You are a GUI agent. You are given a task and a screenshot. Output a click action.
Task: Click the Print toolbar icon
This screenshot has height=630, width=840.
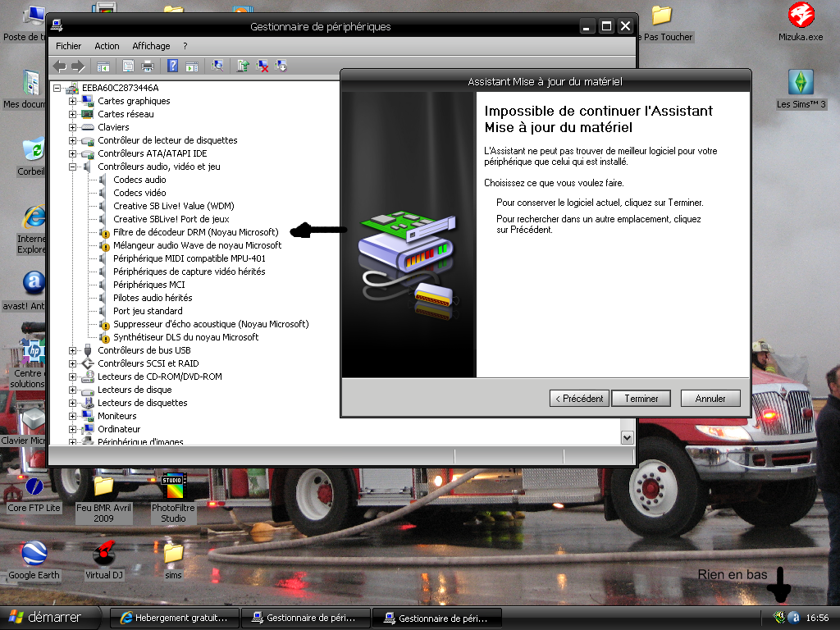point(148,66)
